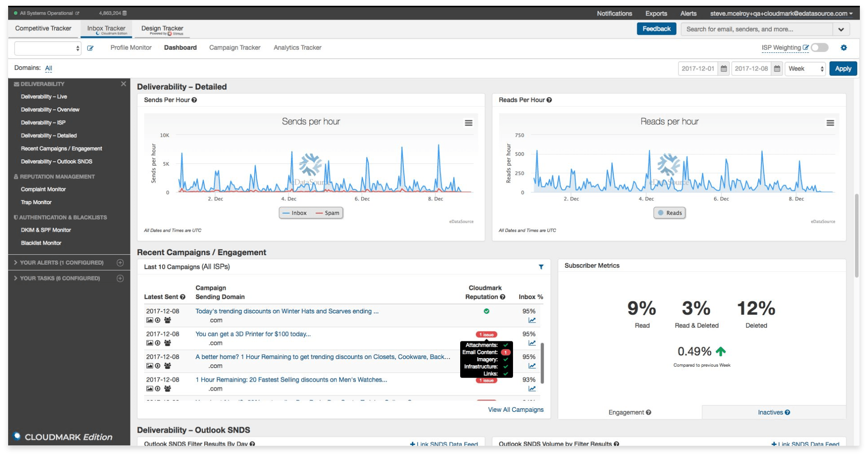868x457 pixels.
Task: Expand the Your Tasks section
Action: [60, 278]
